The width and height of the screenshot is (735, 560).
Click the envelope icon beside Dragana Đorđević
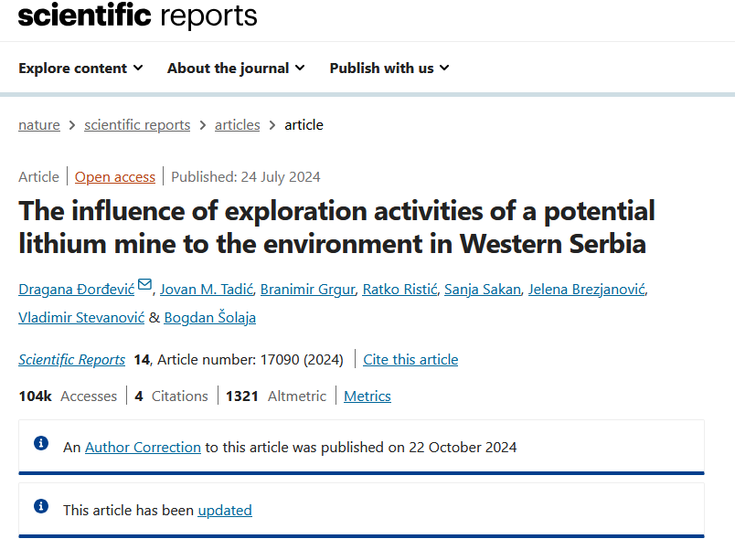tap(144, 284)
